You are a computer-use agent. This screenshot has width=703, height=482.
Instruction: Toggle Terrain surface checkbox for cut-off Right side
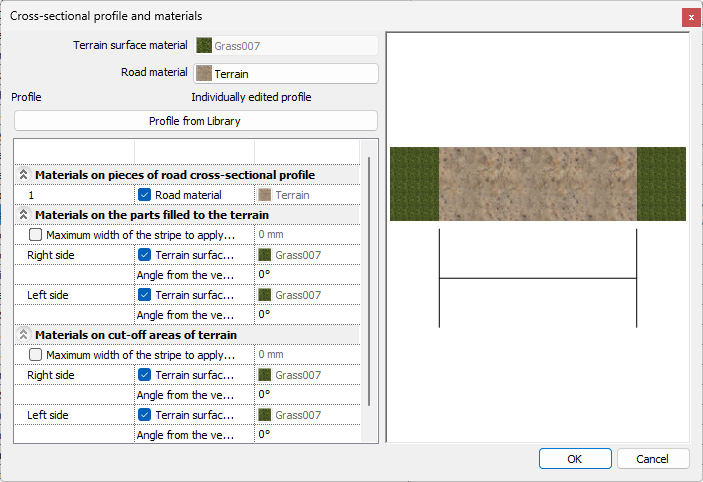pos(145,375)
